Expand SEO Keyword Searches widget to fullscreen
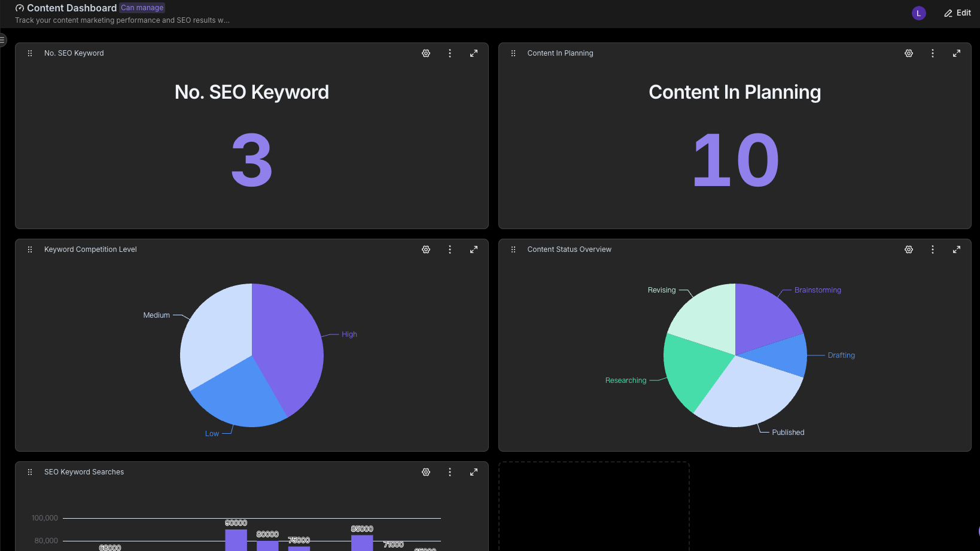The image size is (980, 551). pyautogui.click(x=474, y=472)
